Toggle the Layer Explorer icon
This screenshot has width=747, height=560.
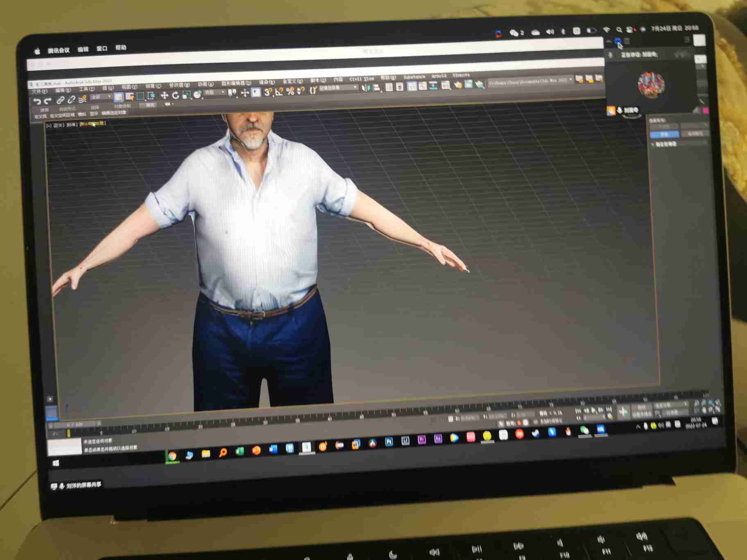[400, 87]
